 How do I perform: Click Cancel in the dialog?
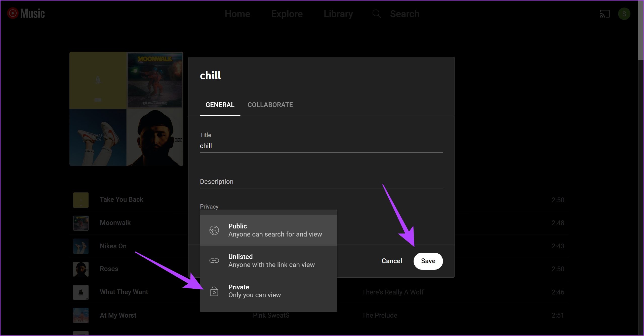coord(392,261)
